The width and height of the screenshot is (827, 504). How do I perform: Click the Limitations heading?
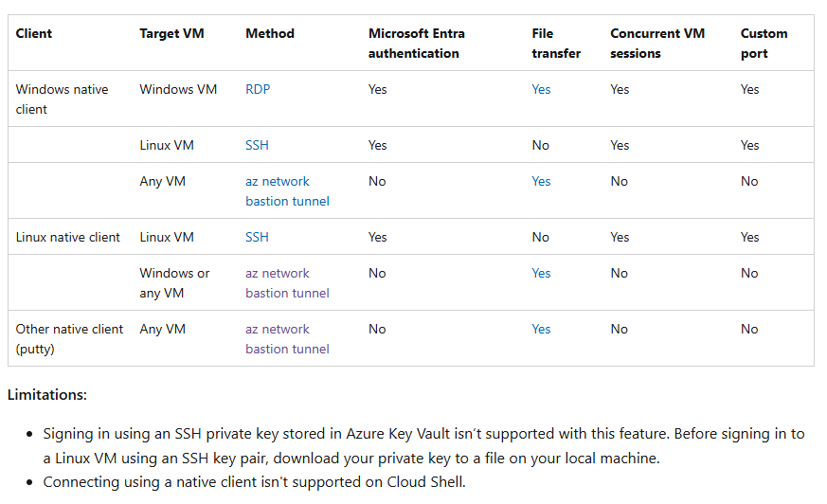[47, 394]
